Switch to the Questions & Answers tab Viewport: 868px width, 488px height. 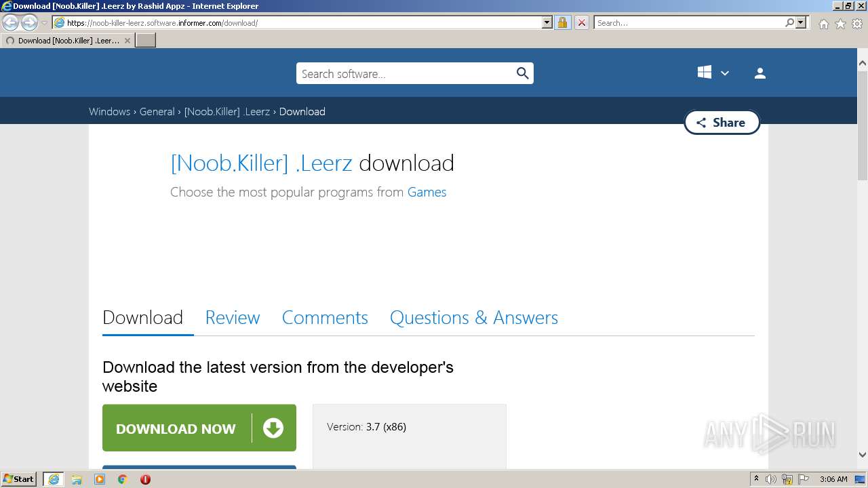(474, 318)
